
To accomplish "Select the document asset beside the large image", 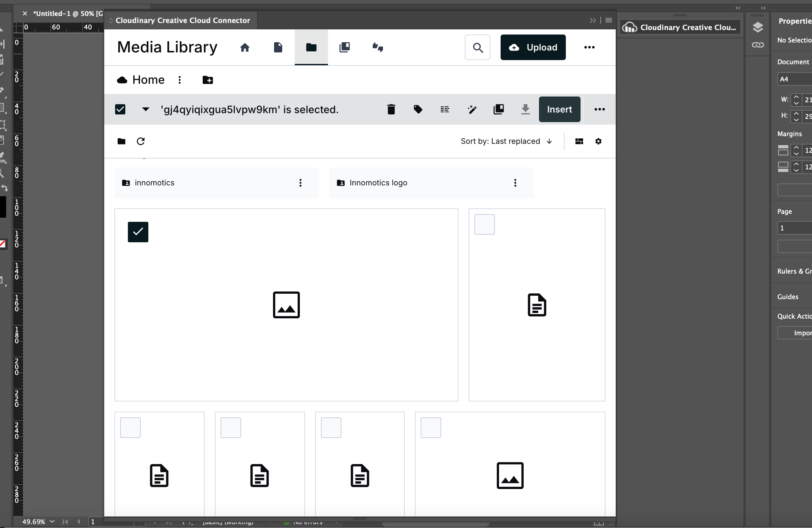I will [x=484, y=224].
